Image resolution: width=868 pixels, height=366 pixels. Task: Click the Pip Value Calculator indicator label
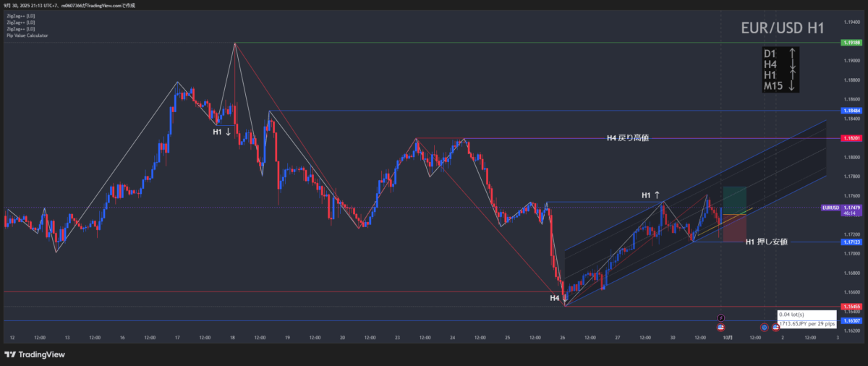[27, 35]
